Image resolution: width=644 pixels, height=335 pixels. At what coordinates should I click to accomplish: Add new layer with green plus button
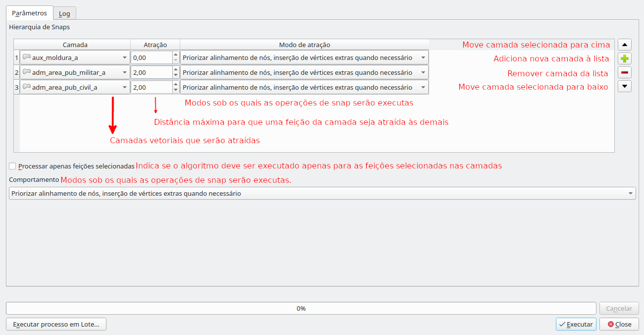pyautogui.click(x=625, y=58)
